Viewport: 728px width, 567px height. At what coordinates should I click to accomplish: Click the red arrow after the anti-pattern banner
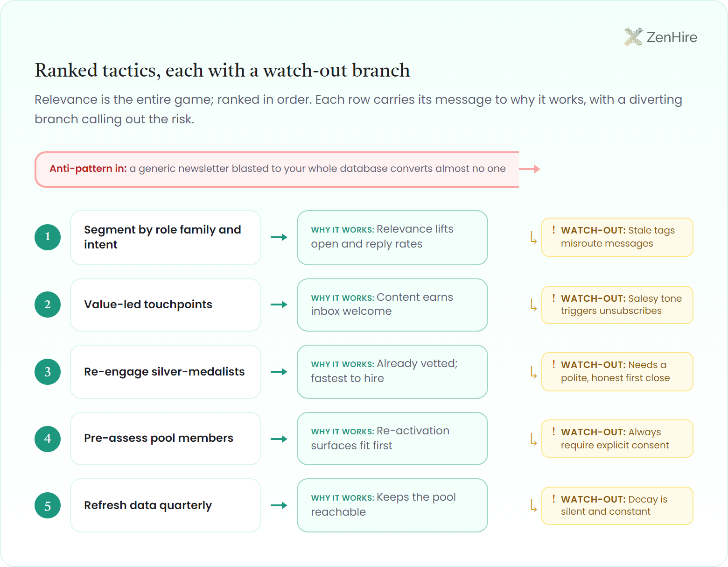click(530, 169)
